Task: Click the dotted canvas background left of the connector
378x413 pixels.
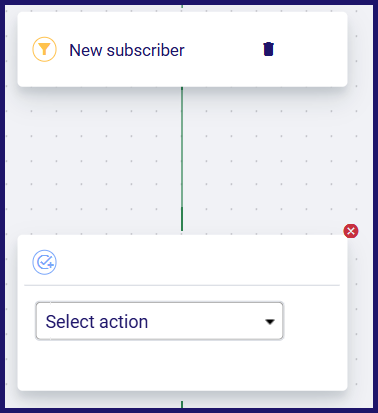Action: point(97,160)
